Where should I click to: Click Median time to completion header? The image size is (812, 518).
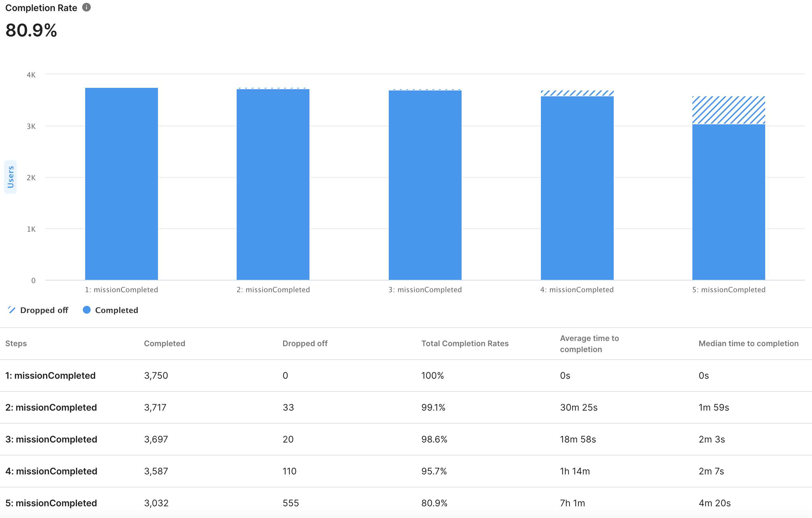[x=748, y=343]
